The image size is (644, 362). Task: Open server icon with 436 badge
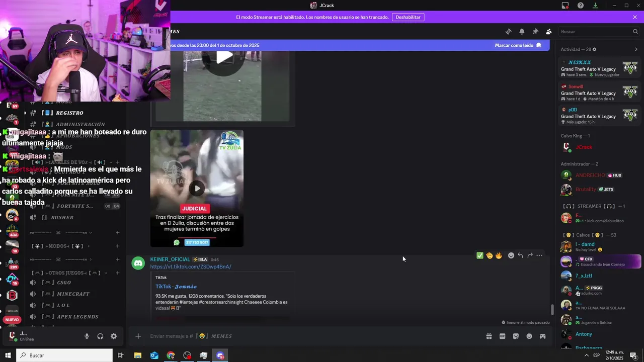[x=12, y=231]
